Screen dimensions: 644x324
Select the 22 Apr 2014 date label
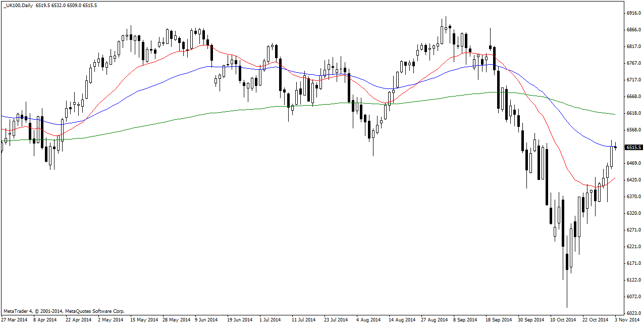click(79, 320)
